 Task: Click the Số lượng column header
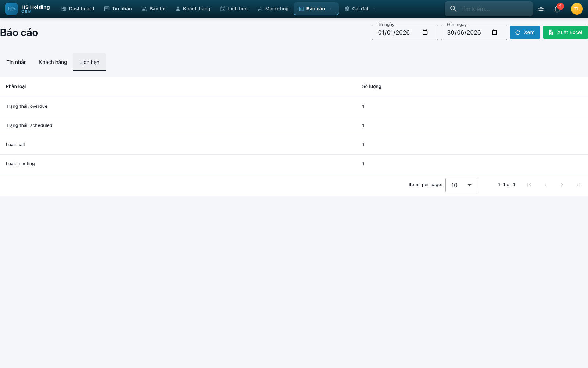coord(372,86)
